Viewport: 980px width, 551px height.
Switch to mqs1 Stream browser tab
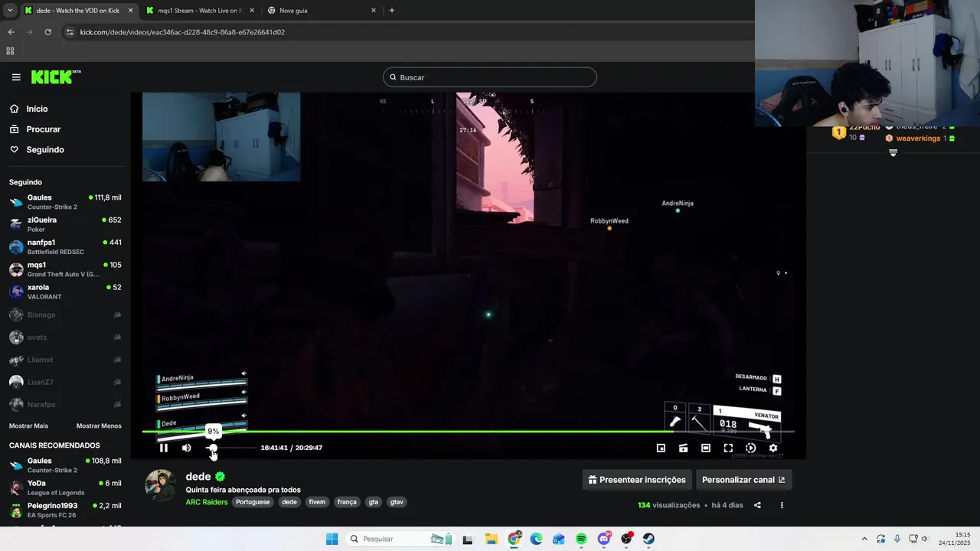click(x=199, y=11)
